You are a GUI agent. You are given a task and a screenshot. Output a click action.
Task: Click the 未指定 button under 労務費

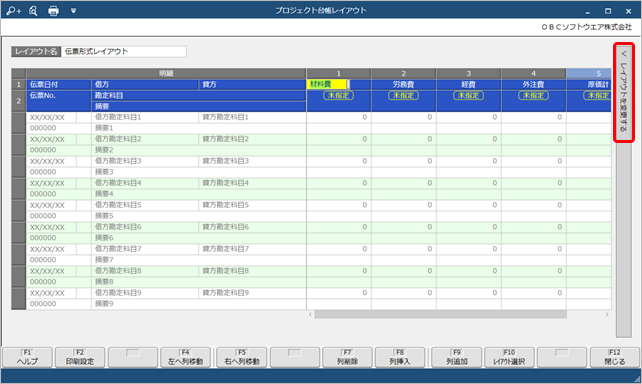click(404, 95)
